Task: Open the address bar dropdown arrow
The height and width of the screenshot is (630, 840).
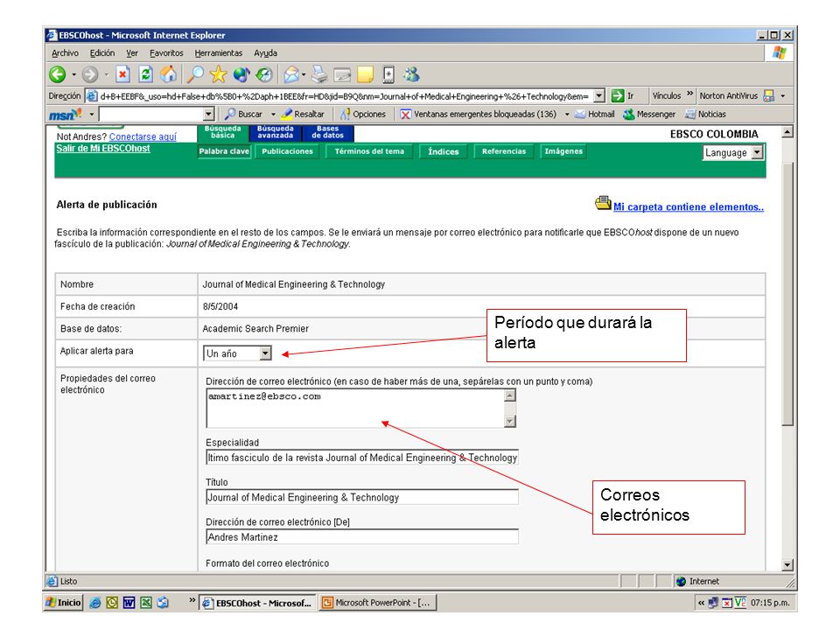Action: 599,96
